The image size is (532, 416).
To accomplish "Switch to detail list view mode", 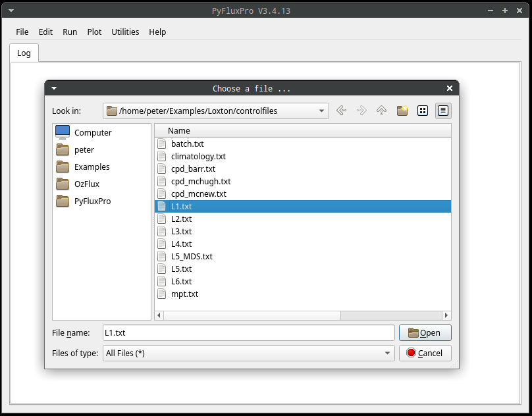I will [x=442, y=111].
